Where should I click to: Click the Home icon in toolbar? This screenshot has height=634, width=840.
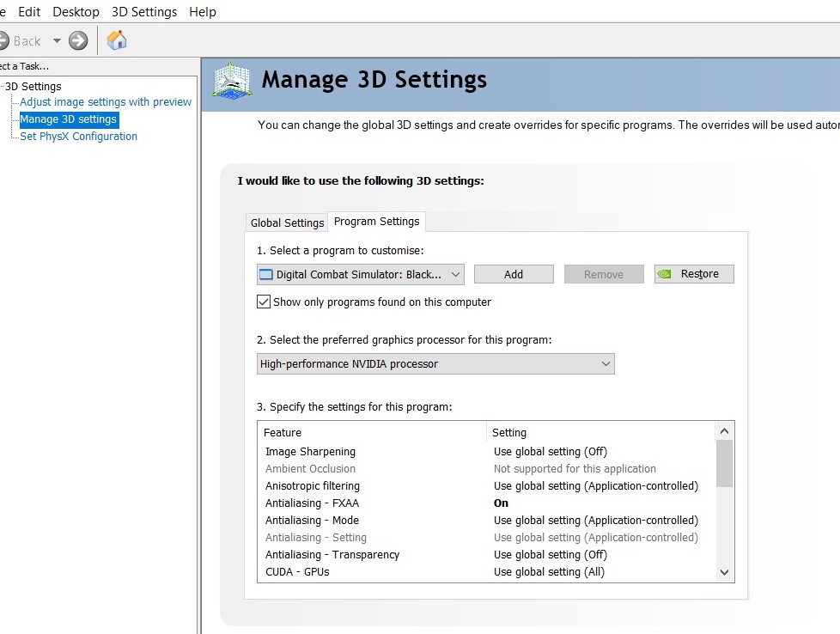[x=117, y=40]
